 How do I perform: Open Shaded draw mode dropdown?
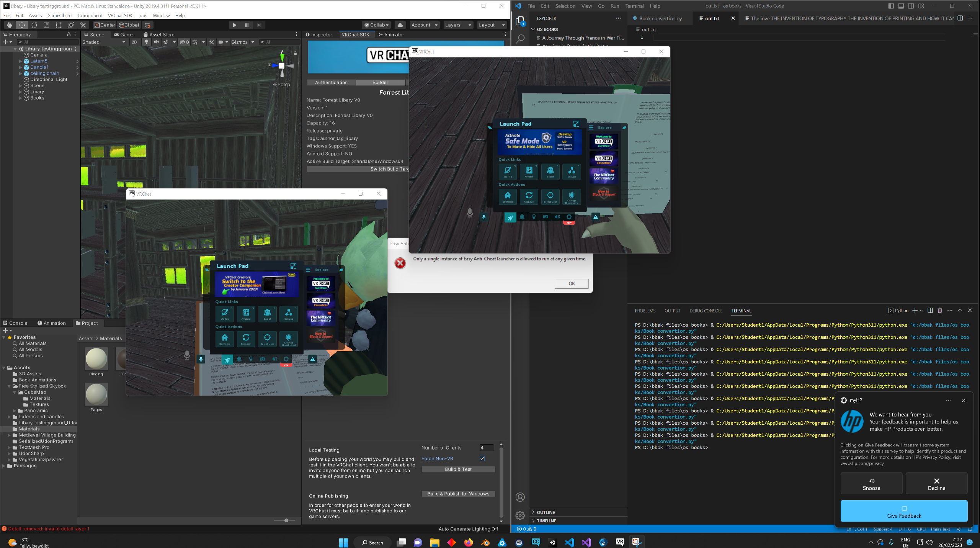(x=104, y=42)
